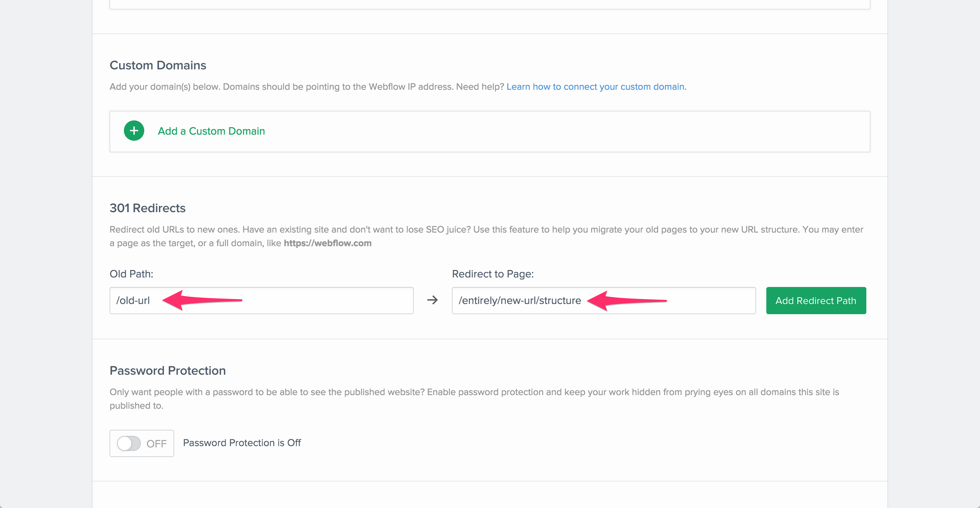Screen dimensions: 980x508
Task: Click empty area of Add Custom Domain box
Action: coord(571,132)
